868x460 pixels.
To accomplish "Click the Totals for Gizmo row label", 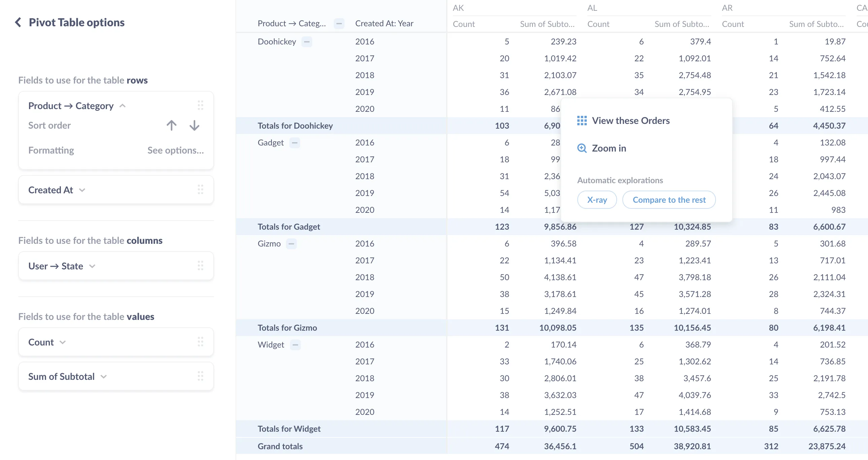I will click(287, 327).
